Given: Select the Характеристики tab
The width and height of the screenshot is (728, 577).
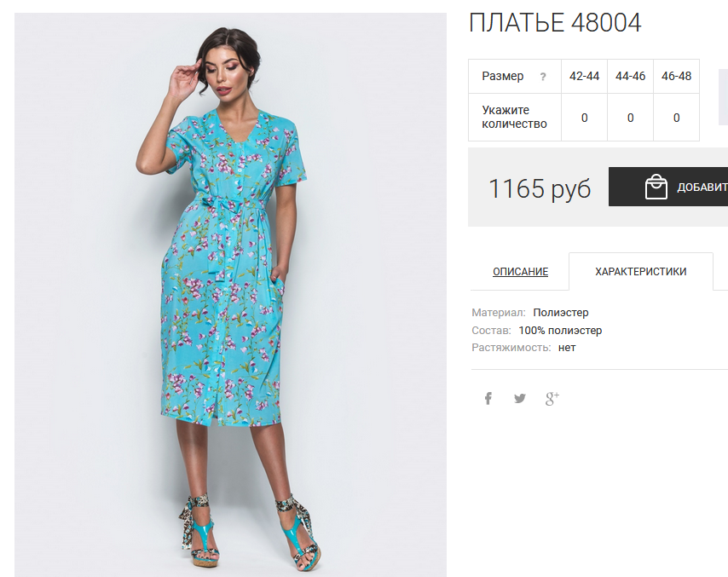Looking at the screenshot, I should point(641,272).
